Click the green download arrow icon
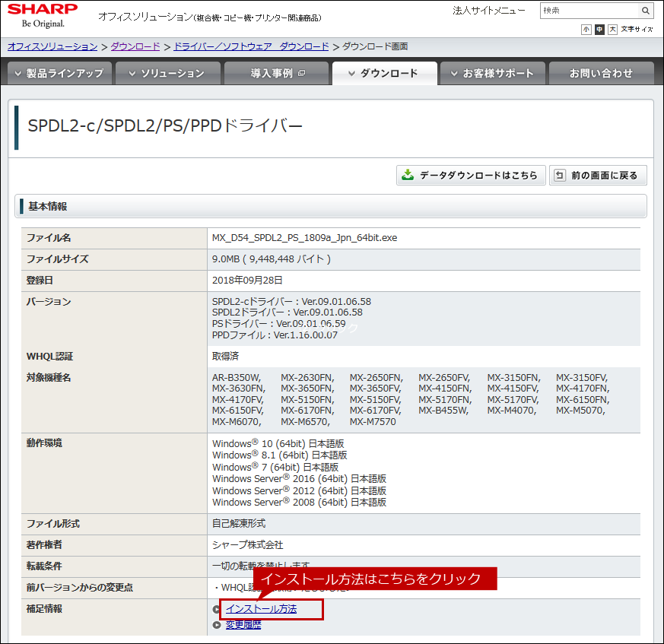The image size is (664, 644). [408, 175]
